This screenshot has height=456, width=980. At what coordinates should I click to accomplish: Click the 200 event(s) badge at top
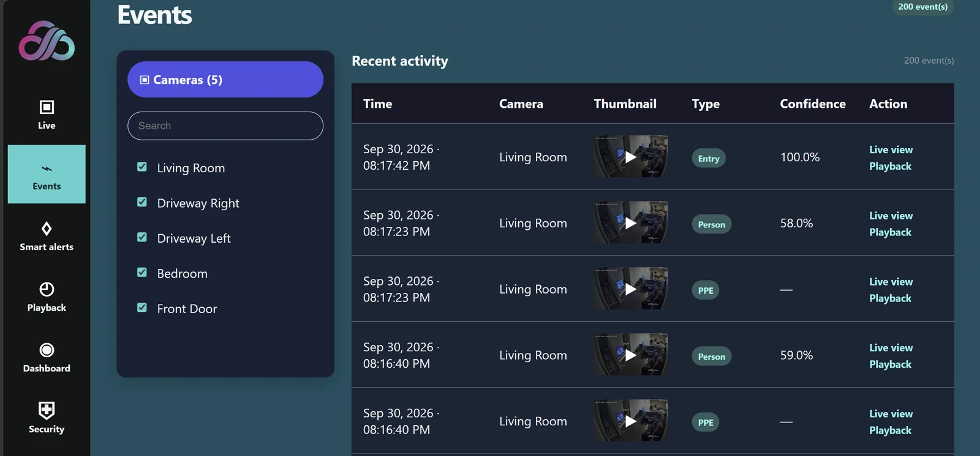[922, 7]
